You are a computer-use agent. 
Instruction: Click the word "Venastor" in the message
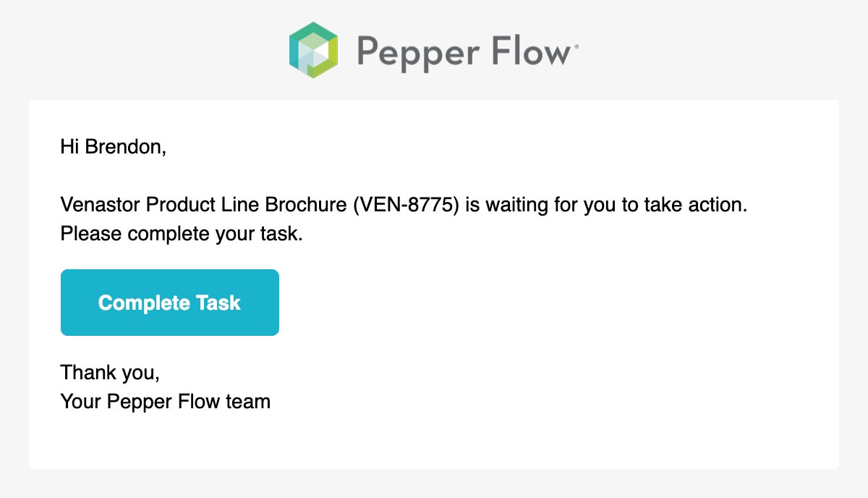[x=101, y=205]
